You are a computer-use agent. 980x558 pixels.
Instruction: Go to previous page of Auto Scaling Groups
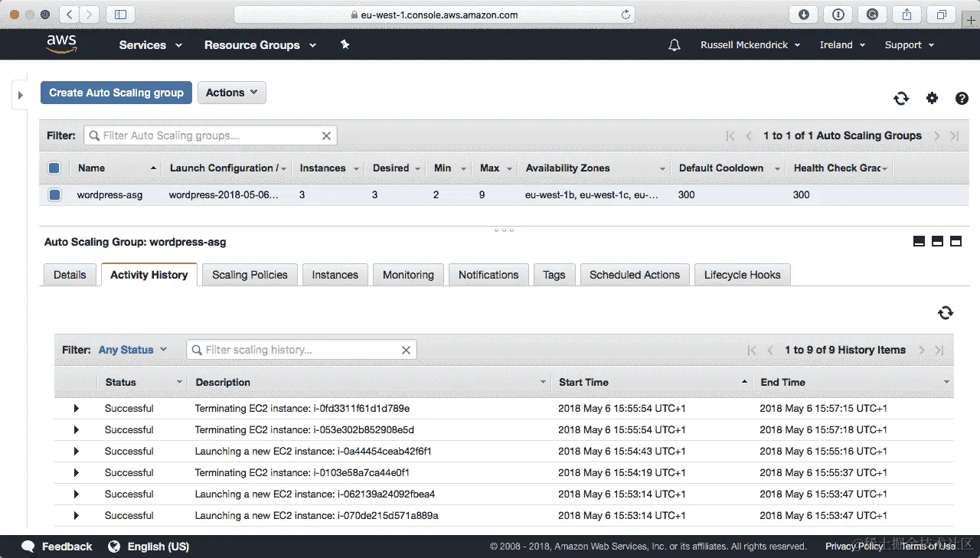[749, 135]
